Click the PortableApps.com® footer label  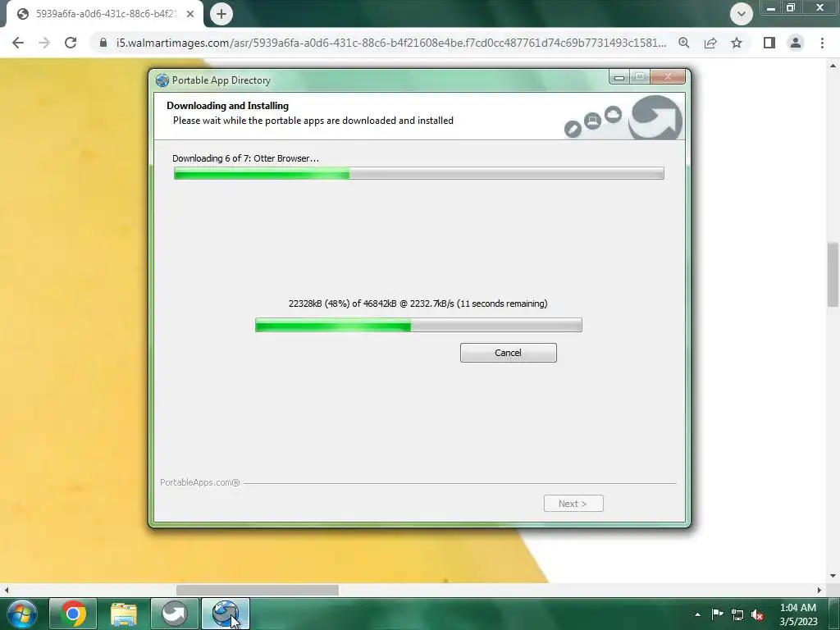pyautogui.click(x=200, y=482)
